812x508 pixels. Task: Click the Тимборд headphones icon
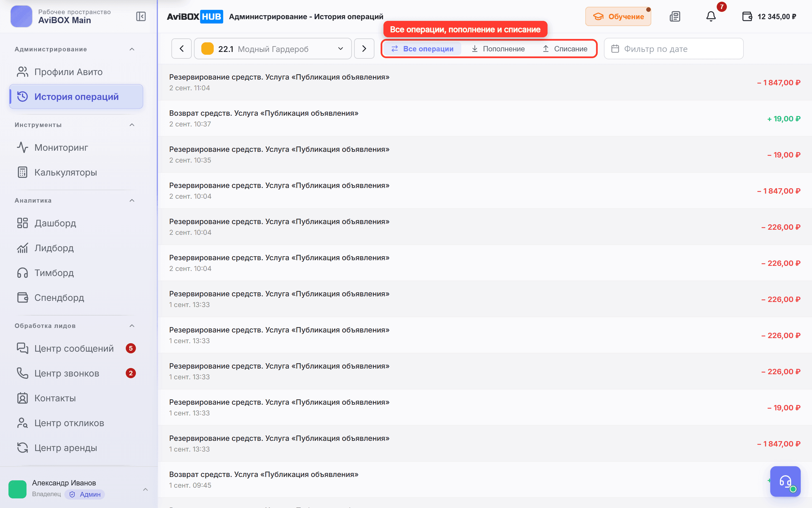pyautogui.click(x=23, y=273)
